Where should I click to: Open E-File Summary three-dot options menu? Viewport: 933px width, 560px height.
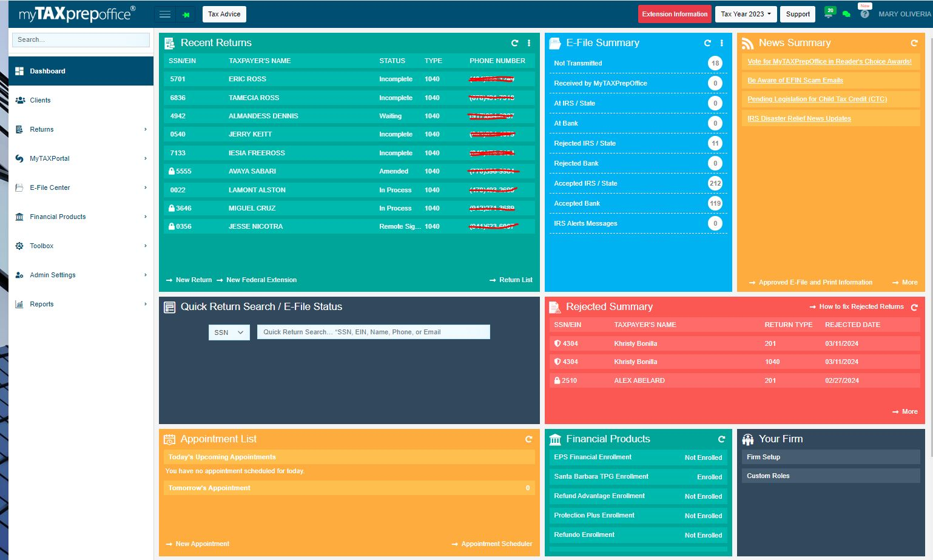pos(721,43)
